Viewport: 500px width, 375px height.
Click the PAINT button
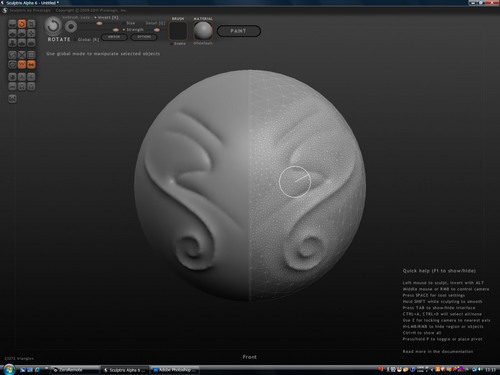coord(239,31)
